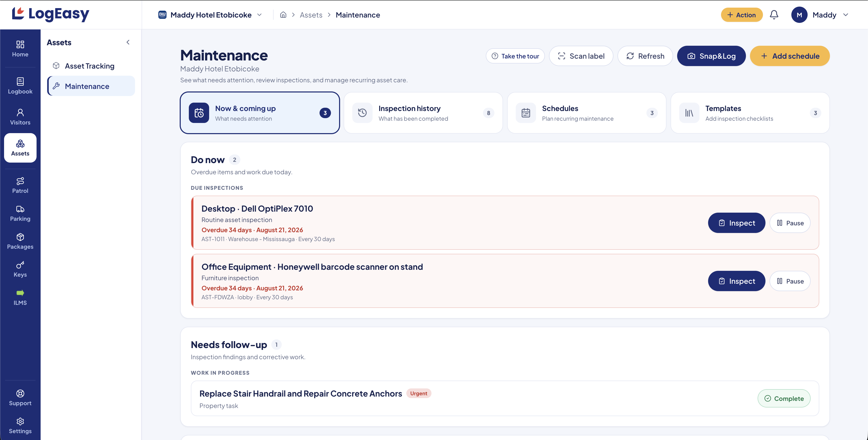Screen dimensions: 868x440
Task: Click the WORK IN PROGRESS section label
Action: pyautogui.click(x=220, y=373)
